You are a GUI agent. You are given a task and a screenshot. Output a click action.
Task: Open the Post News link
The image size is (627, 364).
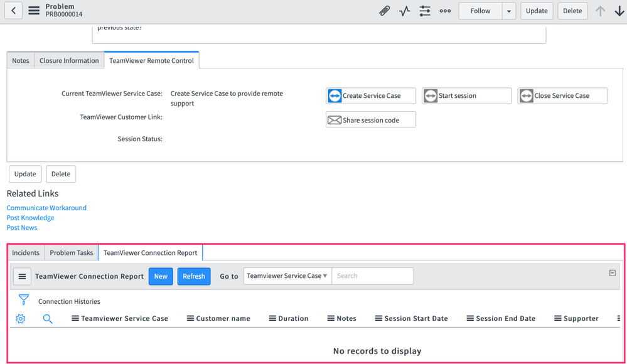pos(22,228)
